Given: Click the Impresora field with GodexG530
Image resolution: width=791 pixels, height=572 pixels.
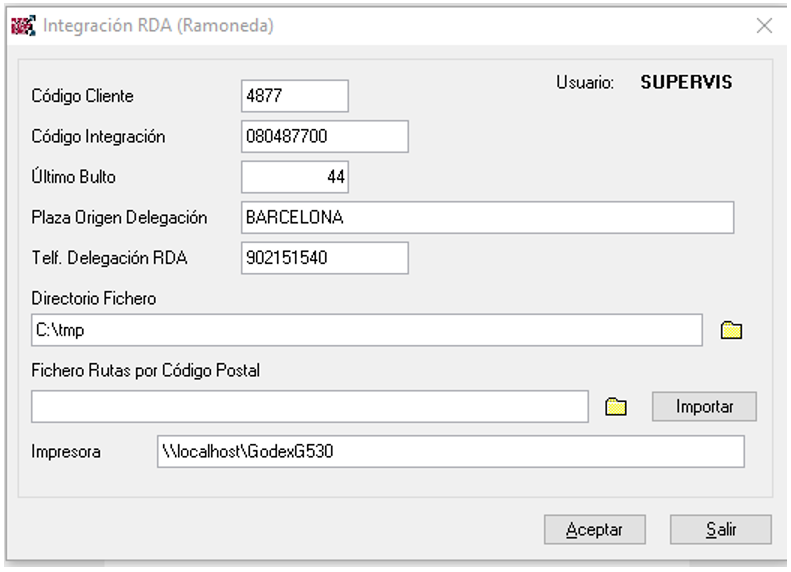Looking at the screenshot, I should (x=450, y=451).
